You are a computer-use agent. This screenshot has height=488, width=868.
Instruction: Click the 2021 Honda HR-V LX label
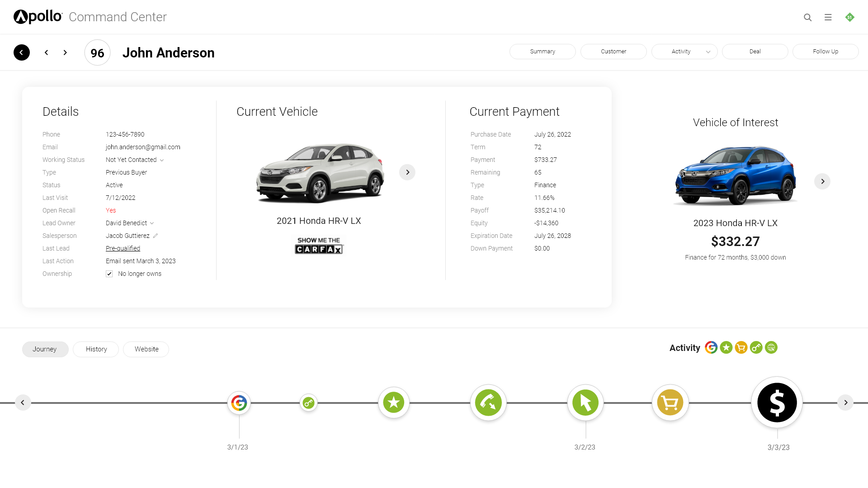(319, 221)
